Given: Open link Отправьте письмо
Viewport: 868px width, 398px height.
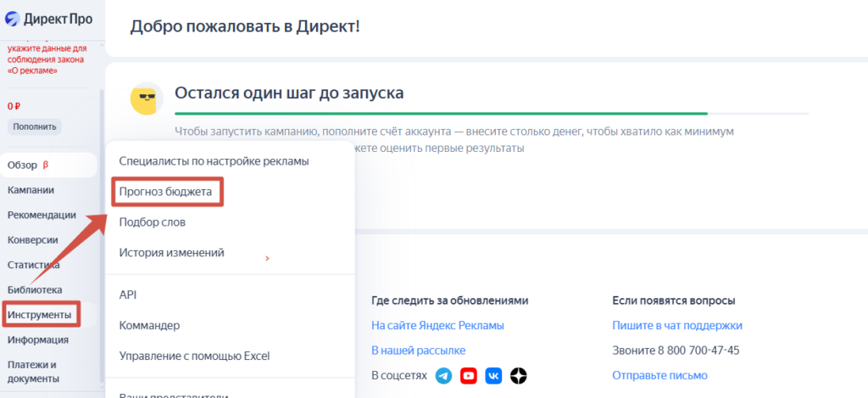Looking at the screenshot, I should click(x=659, y=375).
